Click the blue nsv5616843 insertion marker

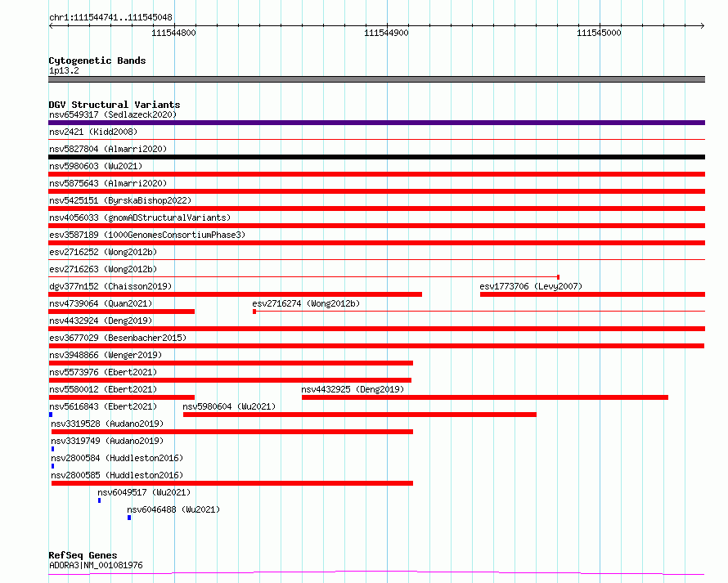point(51,415)
